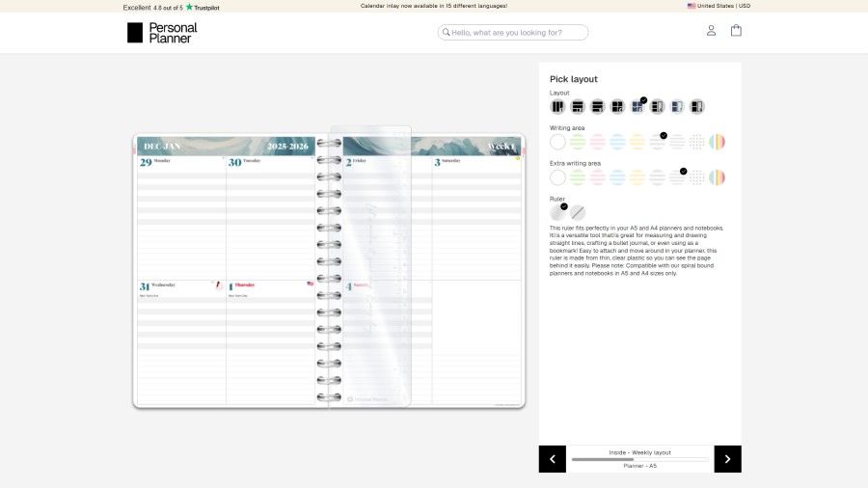Screen dimensions: 868x488
Task: Open the shopping bag cart
Action: tap(736, 31)
